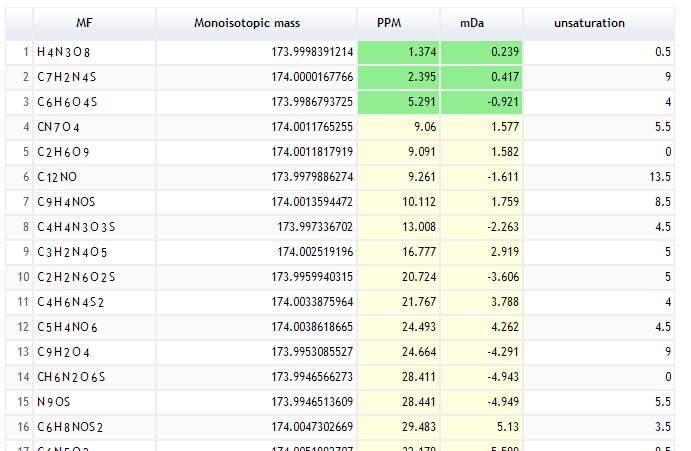Click green mDa cell 0.417
The image size is (691, 451).
pos(481,77)
